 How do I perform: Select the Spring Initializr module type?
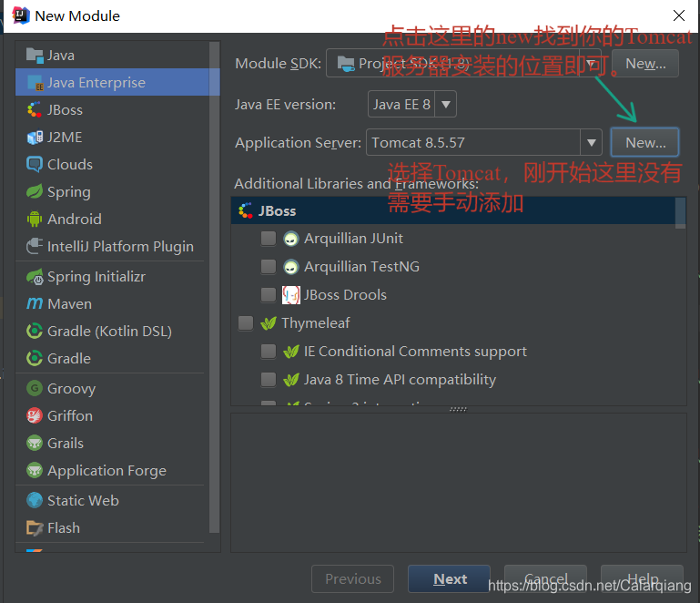pos(112,277)
